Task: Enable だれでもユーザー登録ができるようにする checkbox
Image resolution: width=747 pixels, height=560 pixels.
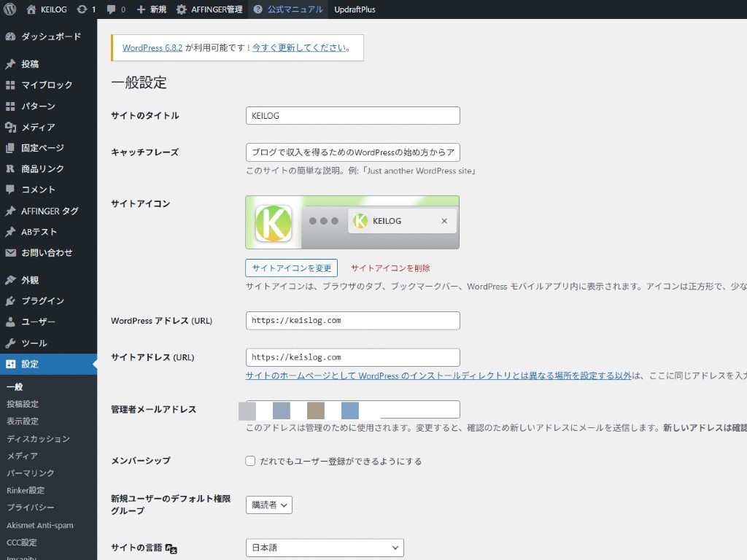Action: click(250, 461)
